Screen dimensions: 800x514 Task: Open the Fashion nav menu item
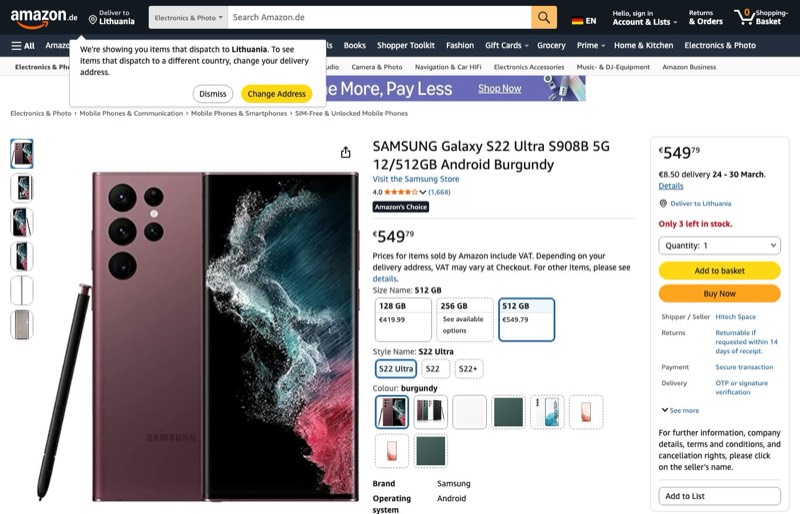pyautogui.click(x=460, y=45)
